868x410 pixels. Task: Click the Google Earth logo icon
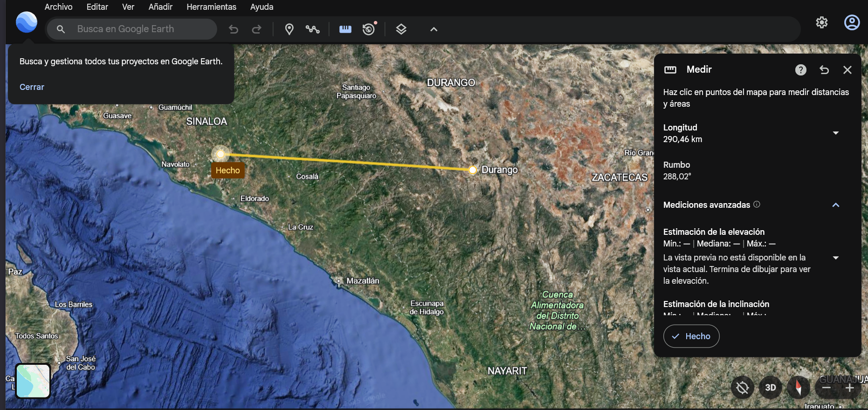pyautogui.click(x=27, y=22)
